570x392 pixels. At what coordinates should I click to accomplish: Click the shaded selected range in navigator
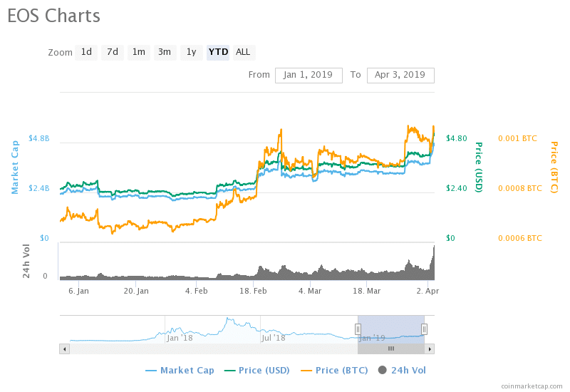(391, 329)
